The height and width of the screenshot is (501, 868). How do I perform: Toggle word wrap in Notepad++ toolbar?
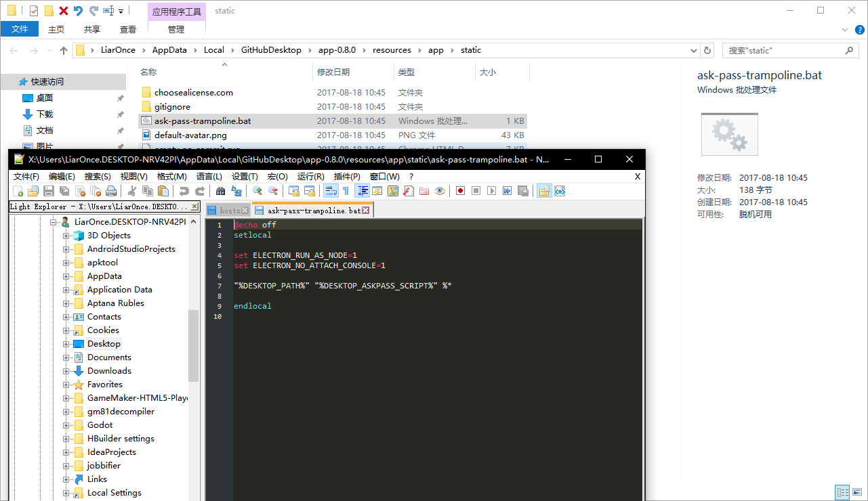pos(331,191)
